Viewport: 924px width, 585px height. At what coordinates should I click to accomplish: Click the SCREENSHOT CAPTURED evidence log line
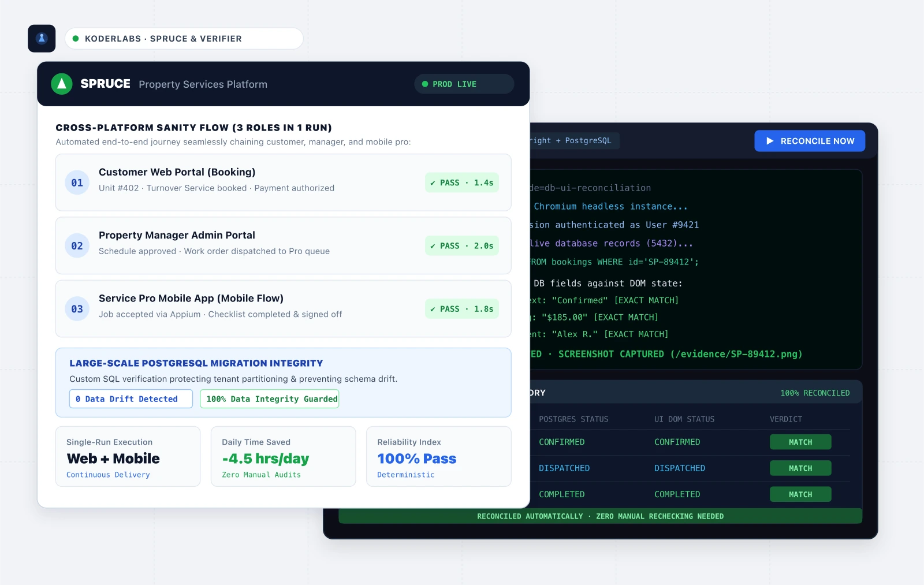click(666, 354)
